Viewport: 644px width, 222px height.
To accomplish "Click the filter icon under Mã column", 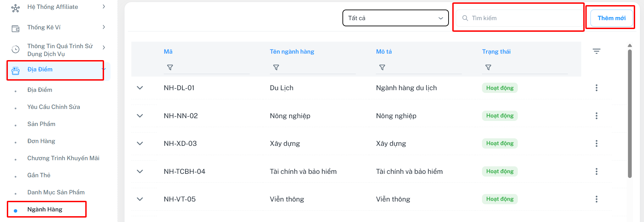I will 170,68.
